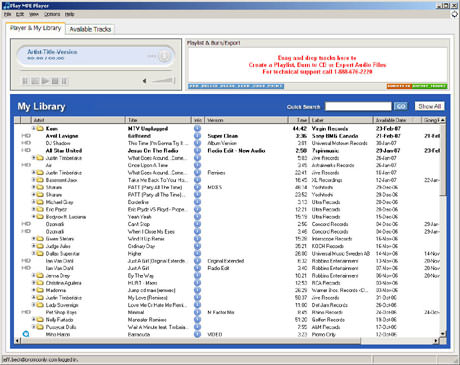Click the info icon in the Avril Lavigne row

(197, 136)
